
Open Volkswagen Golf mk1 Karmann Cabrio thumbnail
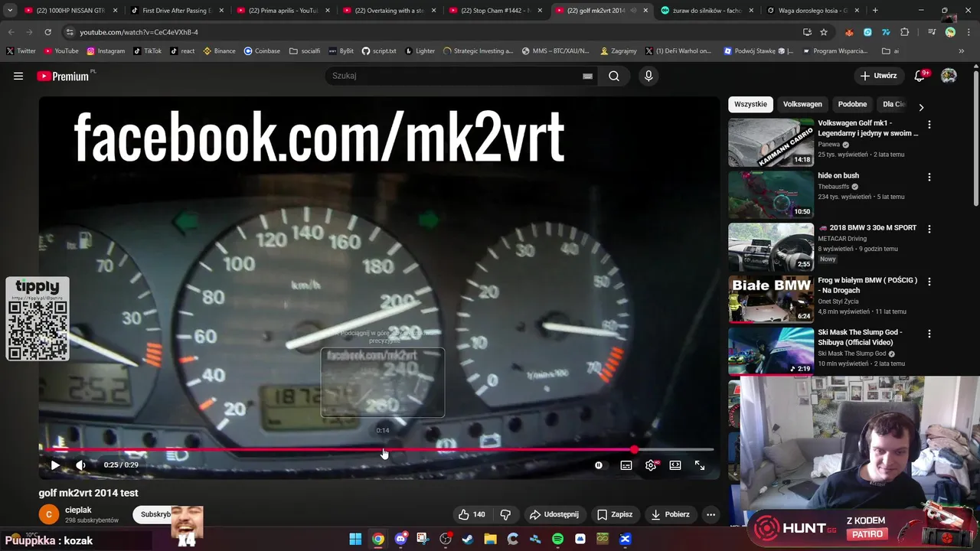(x=771, y=142)
